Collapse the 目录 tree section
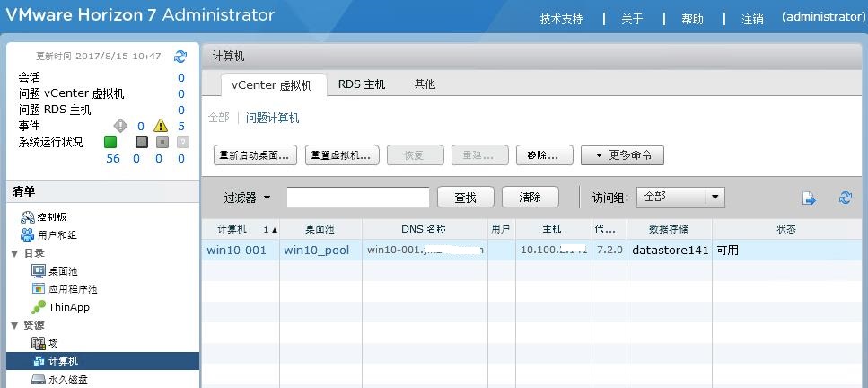 point(14,253)
